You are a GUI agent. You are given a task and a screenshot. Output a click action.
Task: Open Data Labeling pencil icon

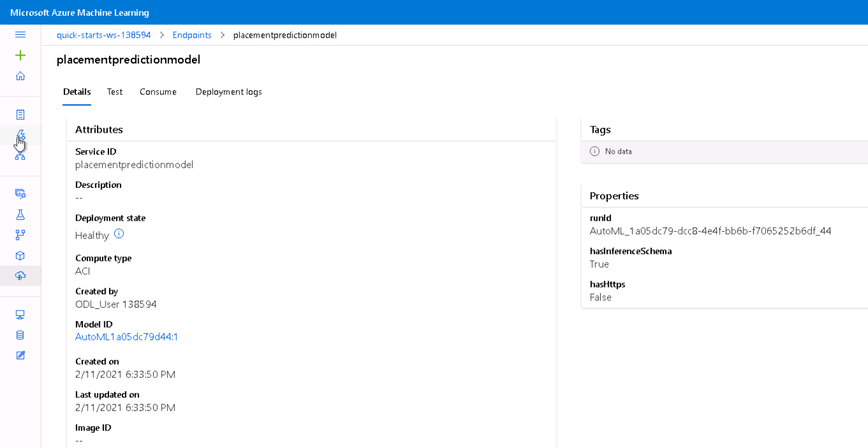click(x=20, y=355)
